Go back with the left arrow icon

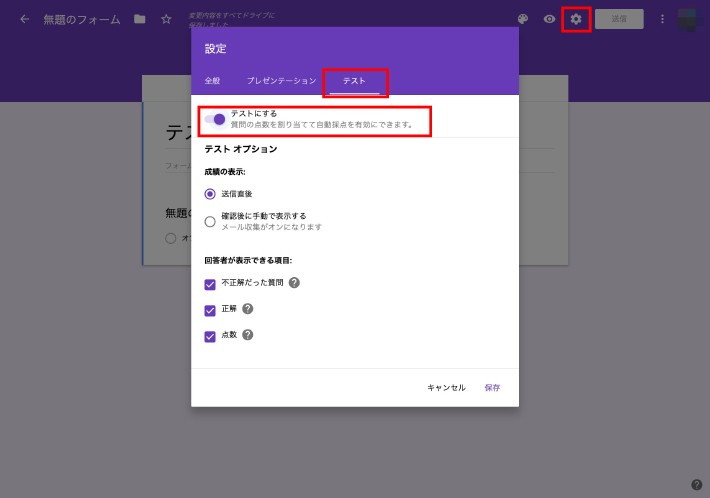click(x=24, y=19)
